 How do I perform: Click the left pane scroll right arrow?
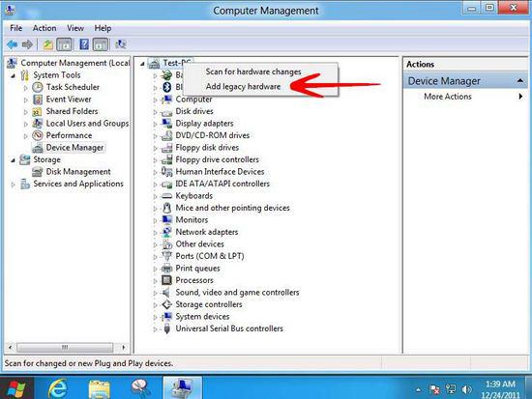click(124, 347)
